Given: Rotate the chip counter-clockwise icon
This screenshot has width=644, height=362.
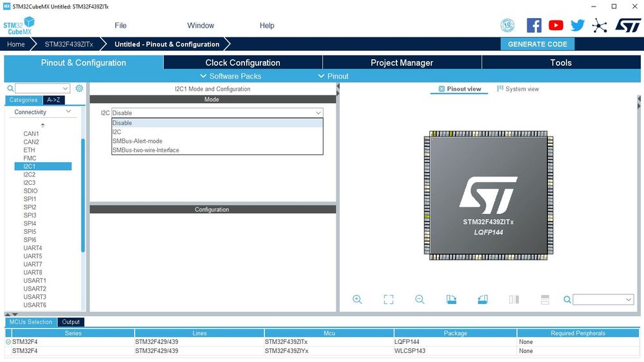Looking at the screenshot, I should coord(483,300).
